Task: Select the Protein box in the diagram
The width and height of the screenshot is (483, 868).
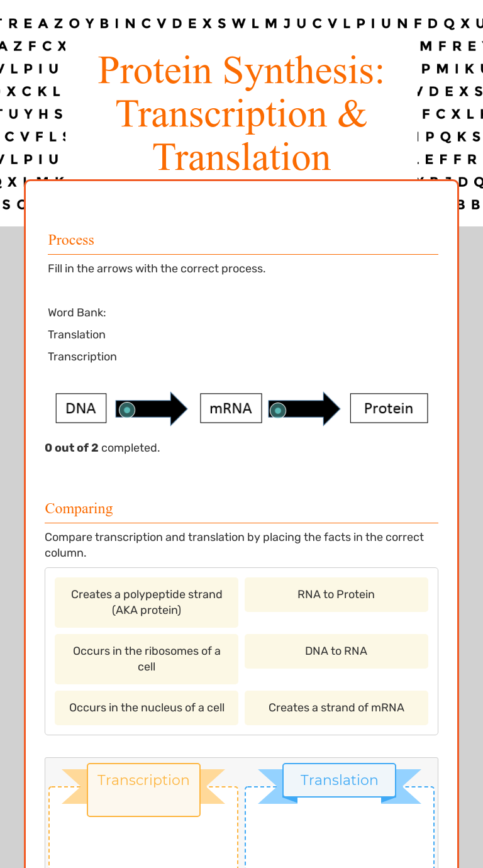Action: point(389,408)
